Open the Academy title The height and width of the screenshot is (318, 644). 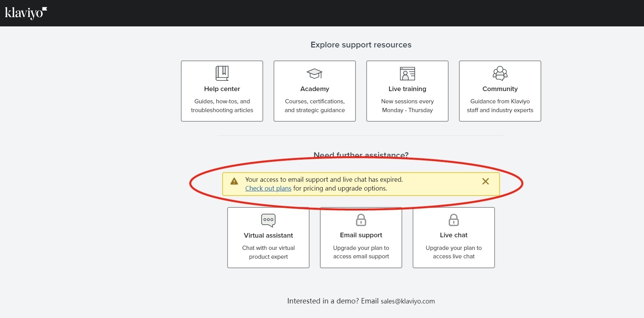point(315,89)
